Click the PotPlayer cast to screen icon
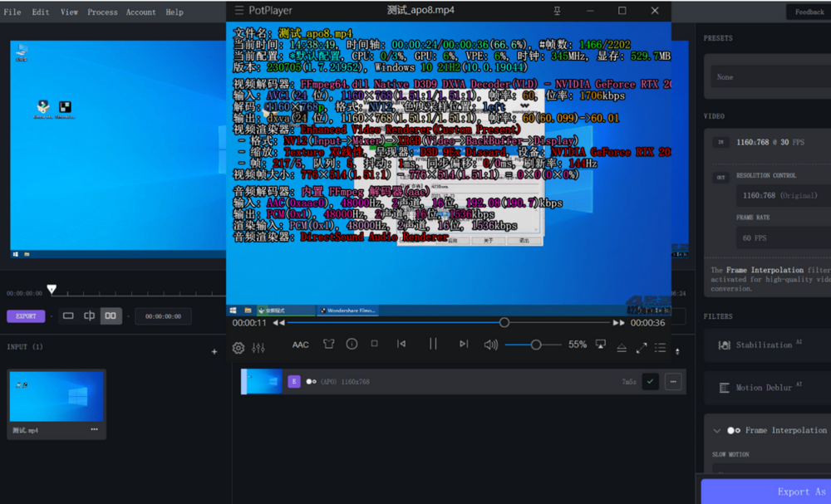The height and width of the screenshot is (504, 831). click(x=601, y=344)
